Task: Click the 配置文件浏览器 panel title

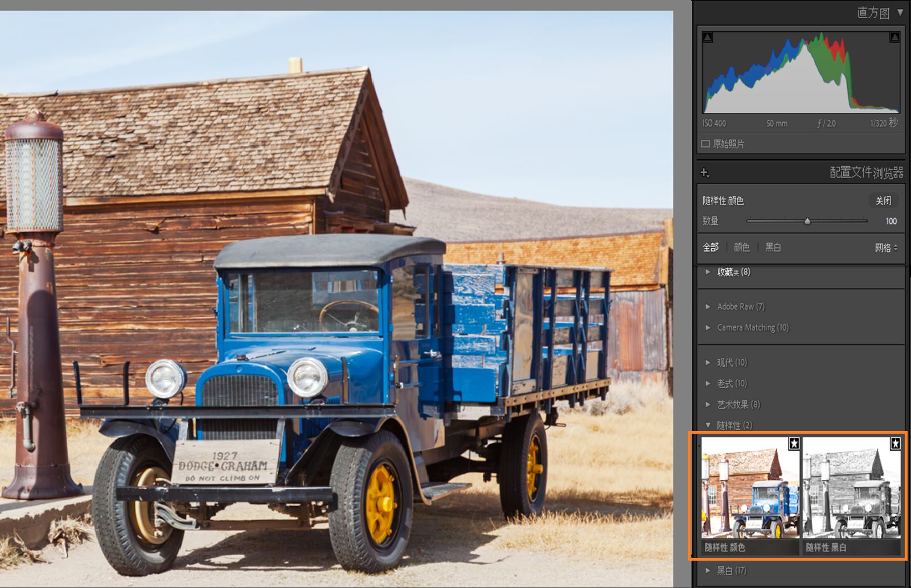Action: 866,172
